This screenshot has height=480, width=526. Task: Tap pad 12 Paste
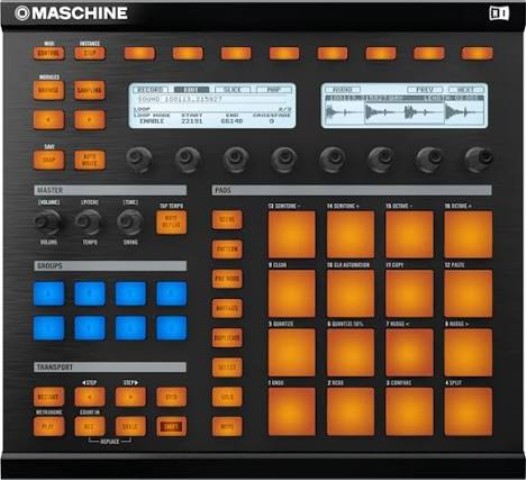468,293
